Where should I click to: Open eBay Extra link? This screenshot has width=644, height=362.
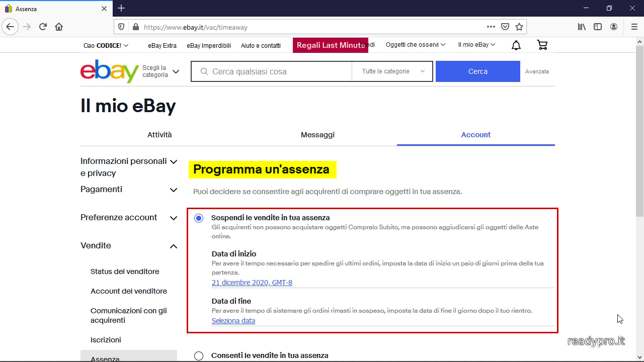click(162, 45)
